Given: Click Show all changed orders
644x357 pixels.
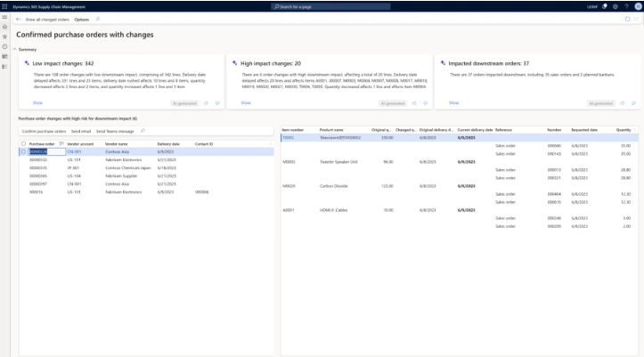Looking at the screenshot, I should tap(47, 19).
